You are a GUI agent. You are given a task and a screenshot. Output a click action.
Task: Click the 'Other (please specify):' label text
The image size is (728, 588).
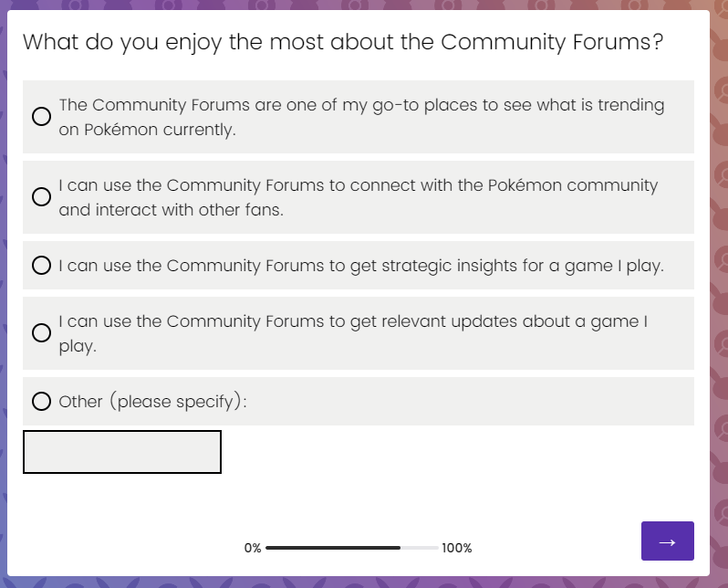point(152,402)
